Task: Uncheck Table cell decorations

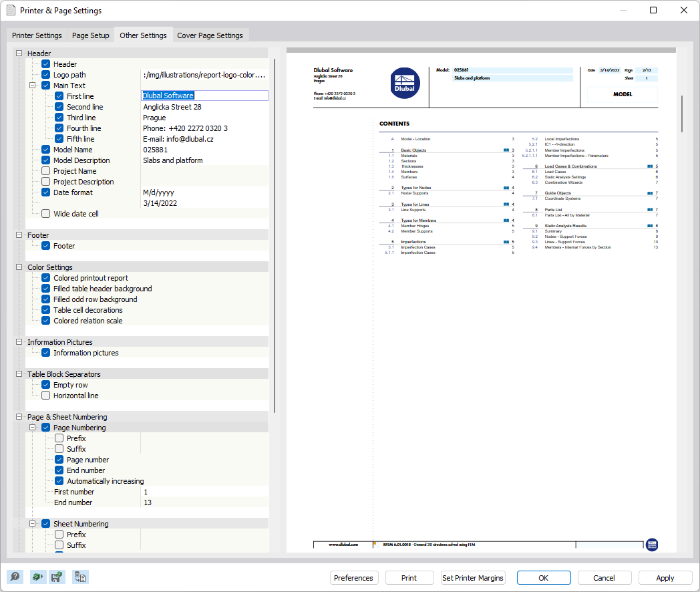Action: click(x=46, y=310)
